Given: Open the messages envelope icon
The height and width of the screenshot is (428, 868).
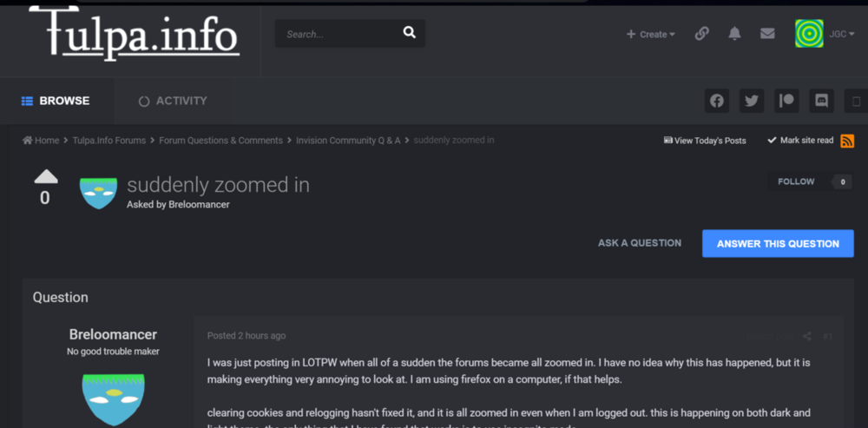Looking at the screenshot, I should pyautogui.click(x=767, y=34).
